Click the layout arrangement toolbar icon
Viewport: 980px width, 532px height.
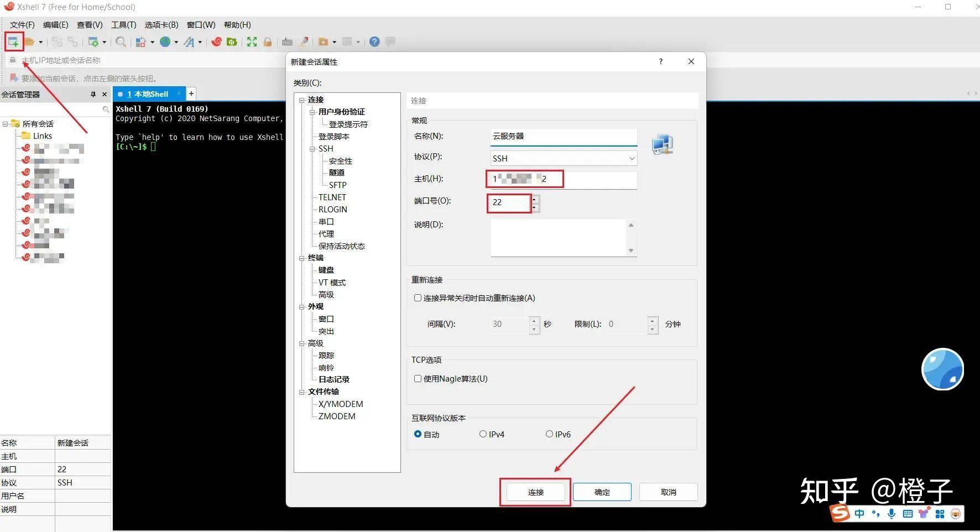pyautogui.click(x=141, y=42)
